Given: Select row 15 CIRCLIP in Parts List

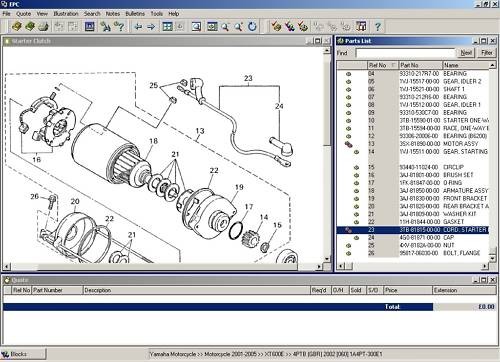Looking at the screenshot, I should (x=413, y=167).
